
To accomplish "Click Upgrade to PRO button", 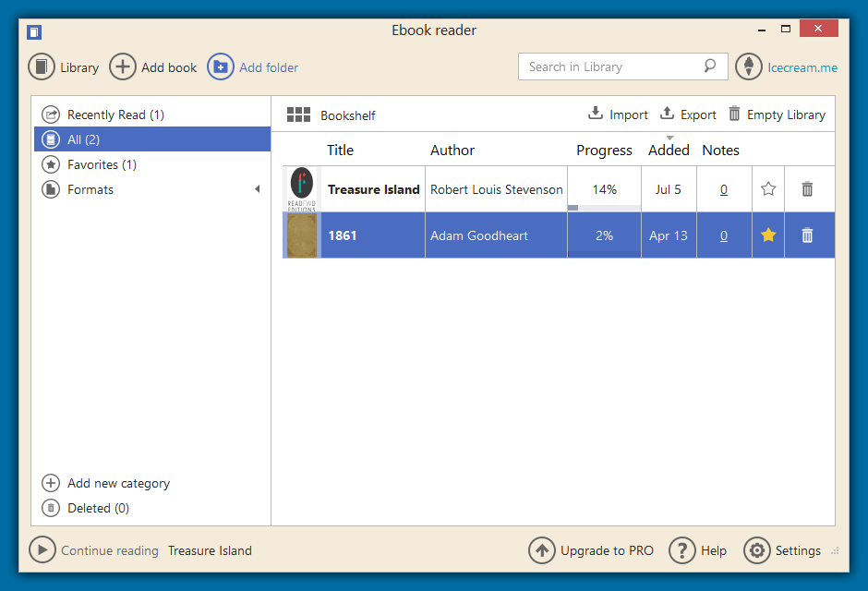I will pyautogui.click(x=592, y=550).
